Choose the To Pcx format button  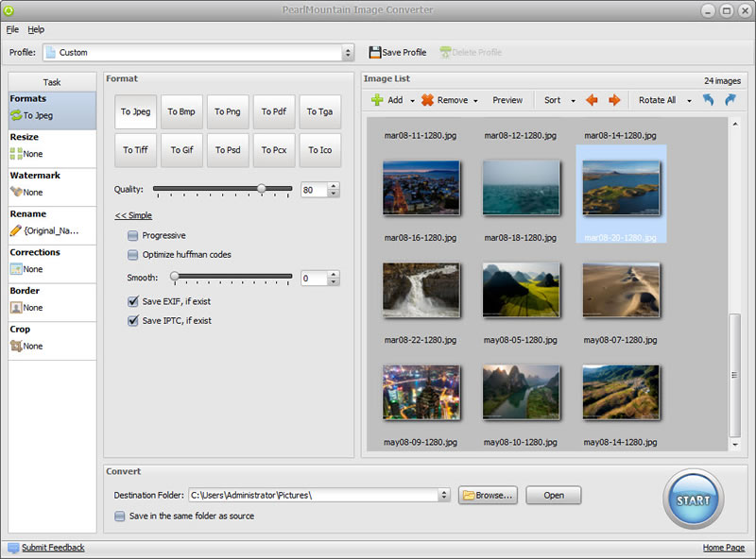point(274,150)
